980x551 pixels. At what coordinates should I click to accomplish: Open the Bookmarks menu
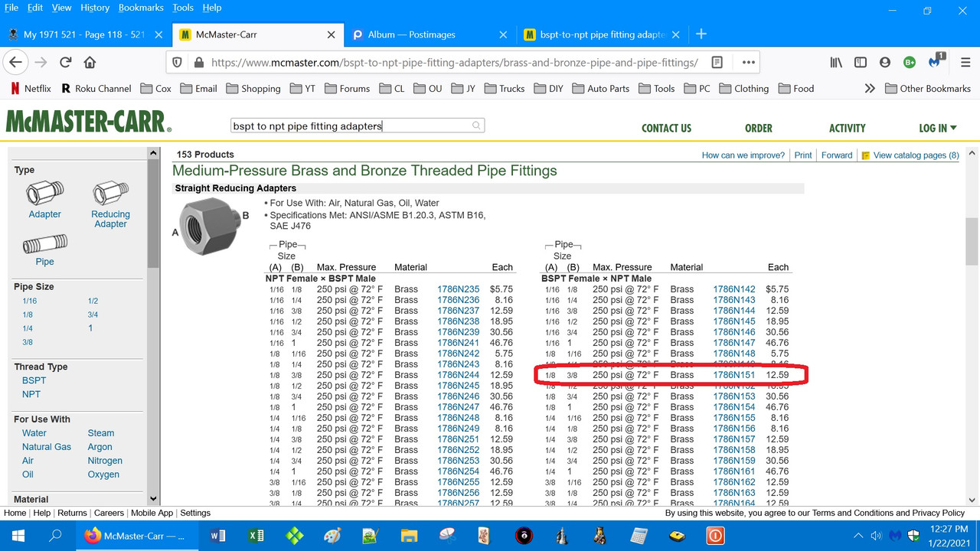[141, 8]
